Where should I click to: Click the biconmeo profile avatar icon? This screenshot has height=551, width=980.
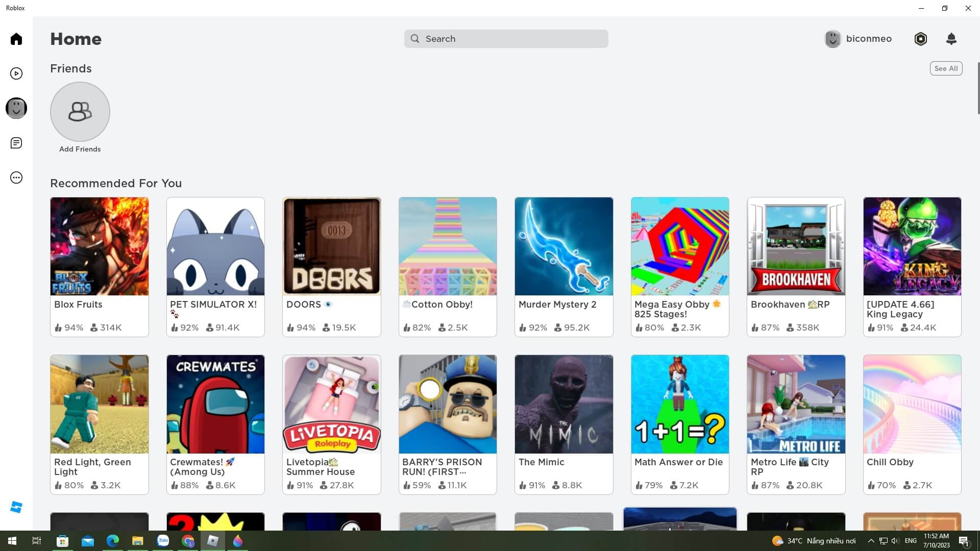click(x=832, y=38)
